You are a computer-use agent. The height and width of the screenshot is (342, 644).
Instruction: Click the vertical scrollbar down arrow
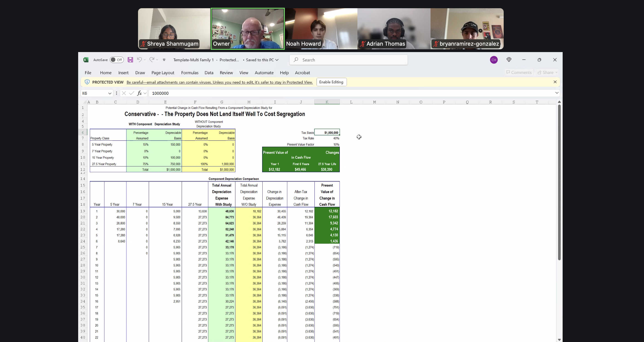click(x=559, y=340)
